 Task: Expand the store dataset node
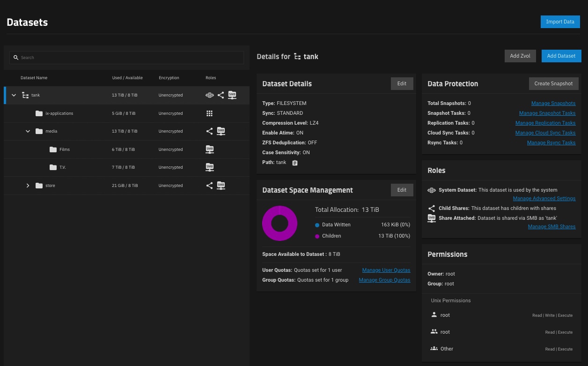click(x=28, y=186)
